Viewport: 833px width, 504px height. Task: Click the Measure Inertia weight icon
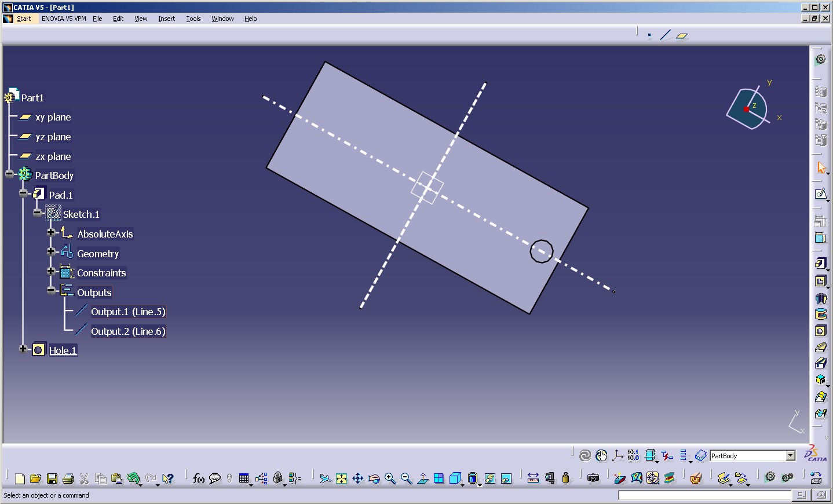click(x=566, y=479)
